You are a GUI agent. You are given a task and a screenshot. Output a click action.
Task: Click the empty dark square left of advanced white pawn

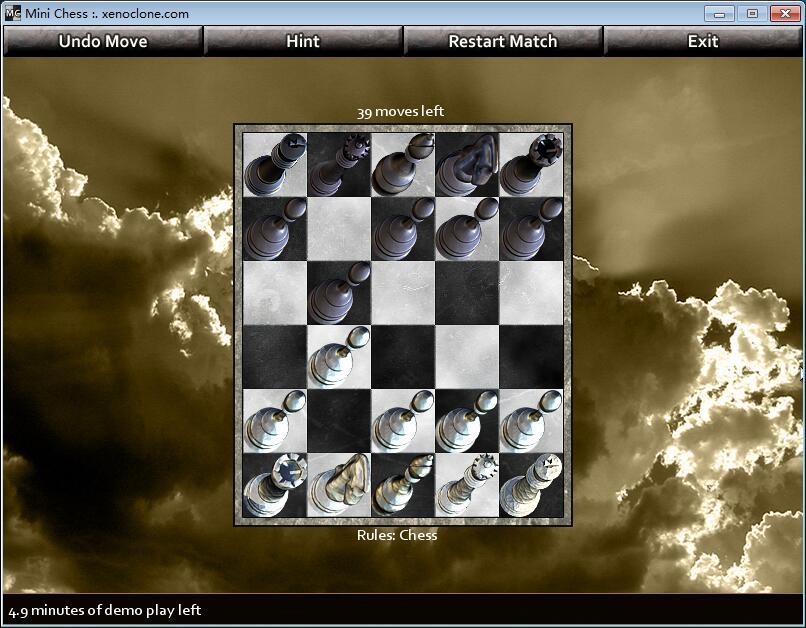[275, 357]
